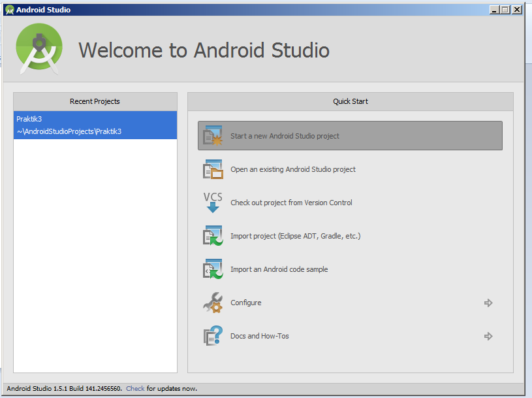Click the Docs and How-Tos icon
This screenshot has height=398, width=532.
tap(211, 335)
